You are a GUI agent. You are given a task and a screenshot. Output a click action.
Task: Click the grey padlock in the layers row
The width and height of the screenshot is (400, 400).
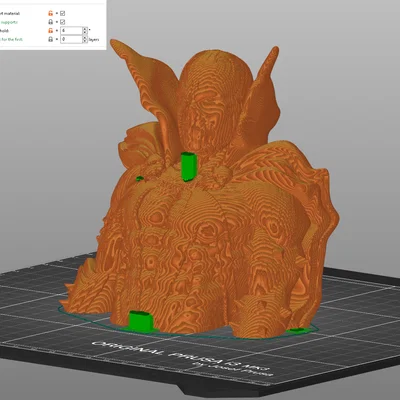tap(51, 39)
